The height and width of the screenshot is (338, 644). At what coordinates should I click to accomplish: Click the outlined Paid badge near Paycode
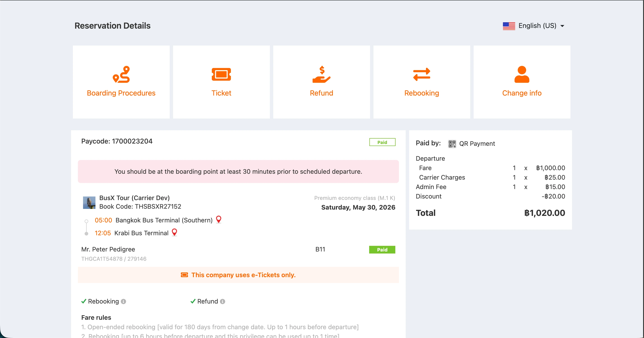pos(382,142)
